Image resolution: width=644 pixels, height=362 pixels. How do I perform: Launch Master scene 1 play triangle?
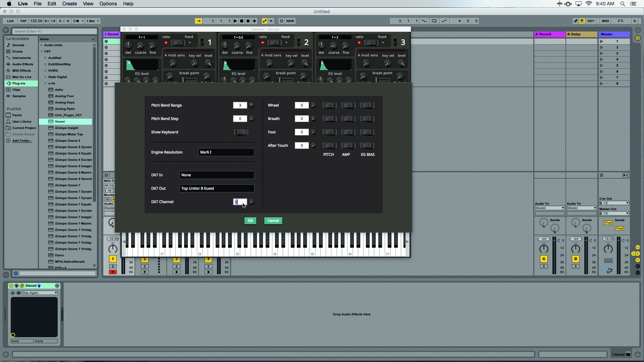601,41
